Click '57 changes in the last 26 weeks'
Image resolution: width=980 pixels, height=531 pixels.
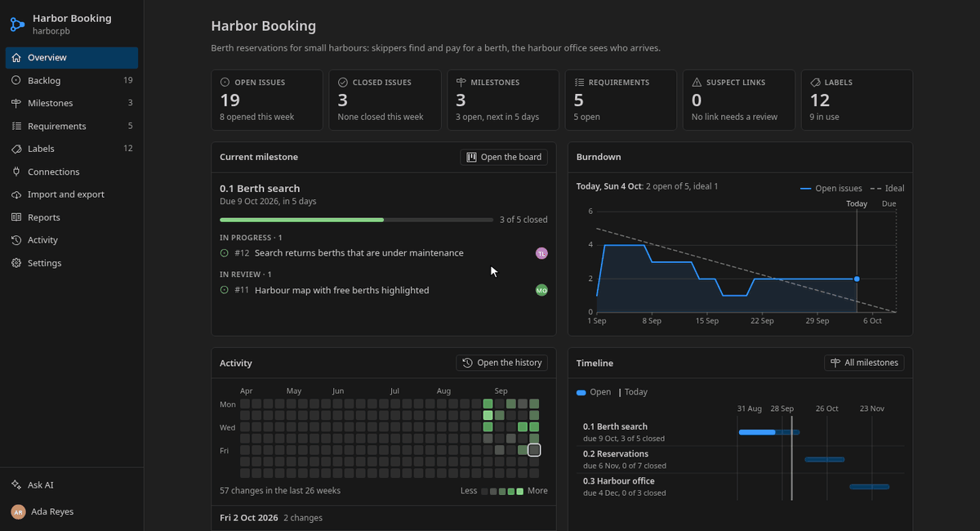280,491
